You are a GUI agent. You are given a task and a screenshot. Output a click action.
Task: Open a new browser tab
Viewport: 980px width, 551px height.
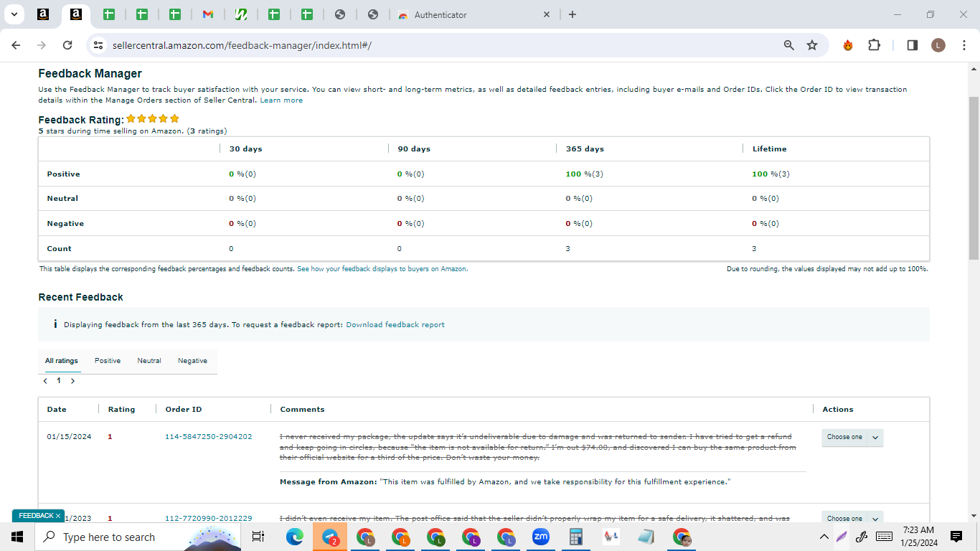pos(572,14)
